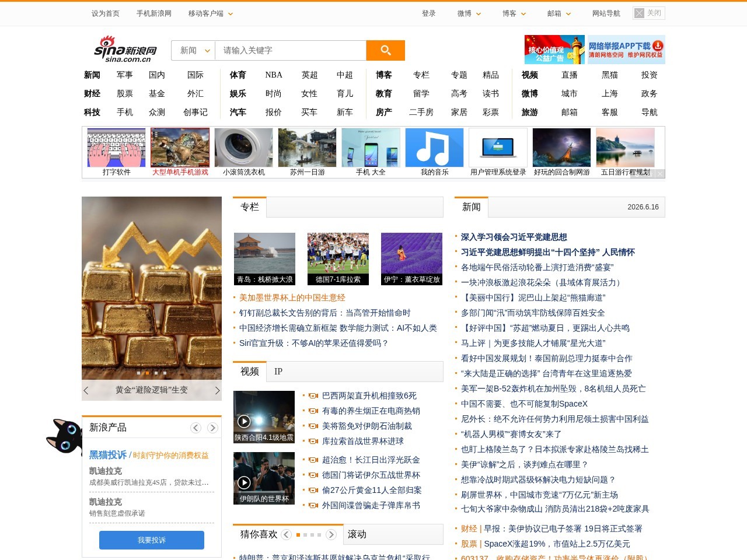Viewport: 747px width, 560px height.
Task: Open 美军一架B-52轰炸机在加州坠毁 news
Action: pos(553,388)
